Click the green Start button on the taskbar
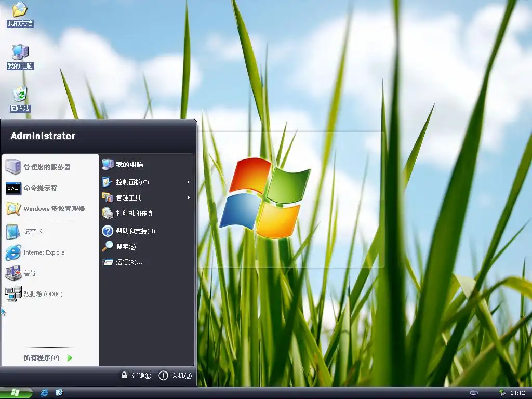 (16, 393)
